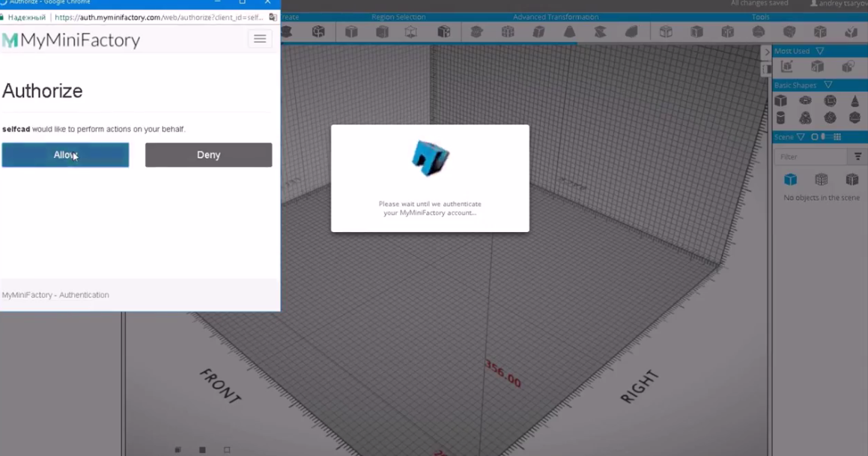Click the wireframe cube Region Selection icon
This screenshot has width=868, height=456.
coord(410,31)
